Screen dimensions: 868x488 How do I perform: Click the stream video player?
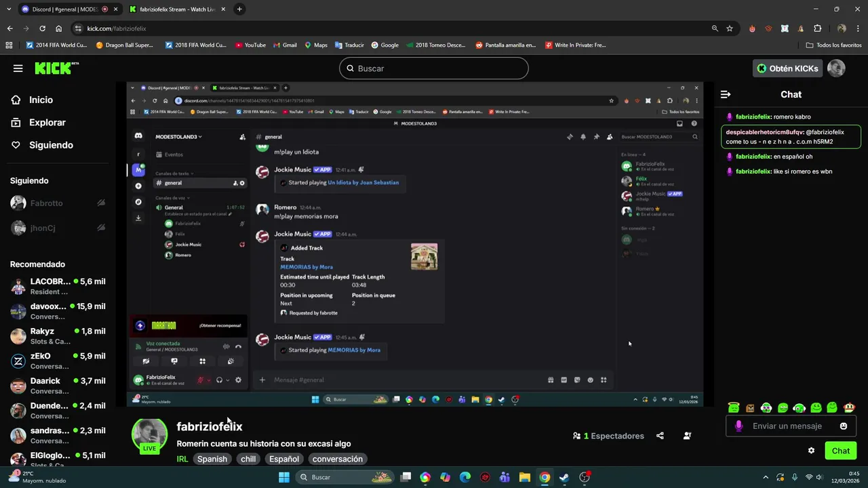(x=415, y=244)
